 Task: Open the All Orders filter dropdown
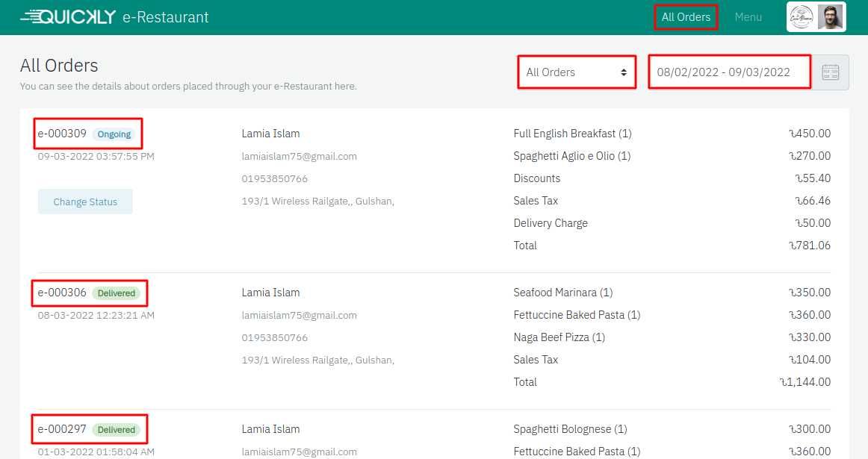pos(576,72)
